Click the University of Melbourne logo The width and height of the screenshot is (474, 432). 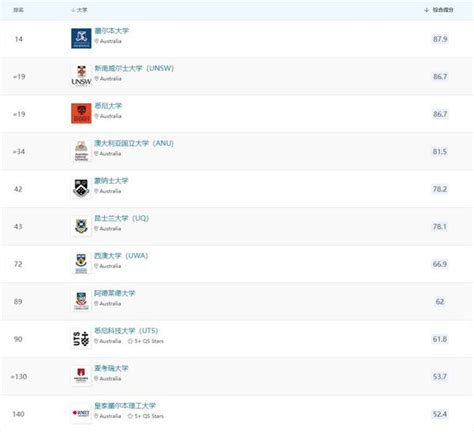coord(81,38)
